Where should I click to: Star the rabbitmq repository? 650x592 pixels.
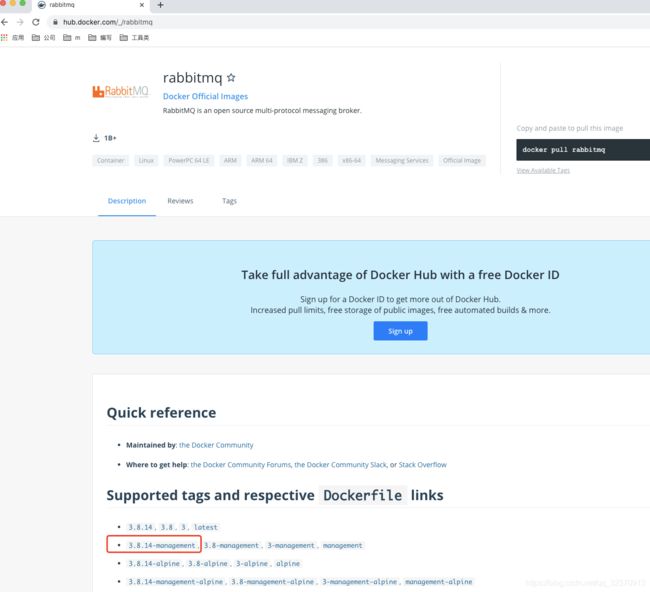tap(231, 78)
